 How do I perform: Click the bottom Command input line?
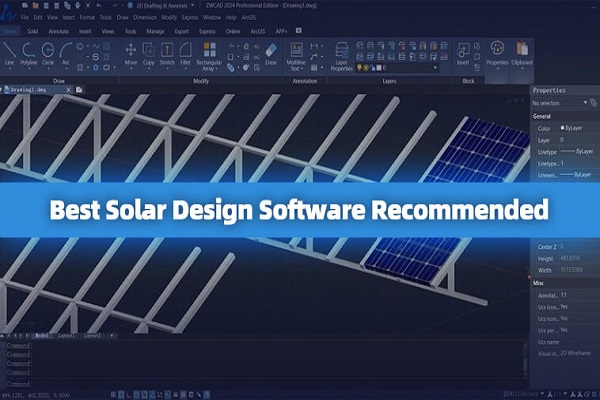(264, 384)
